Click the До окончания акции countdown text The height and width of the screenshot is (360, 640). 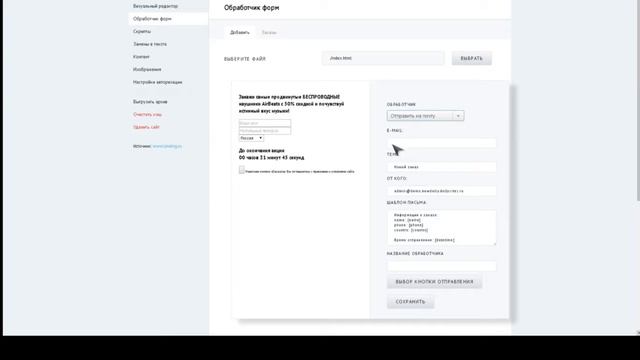pyautogui.click(x=271, y=154)
